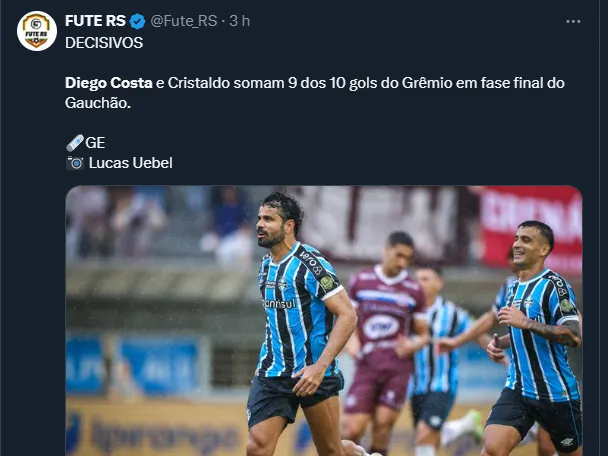Click the Grêmio crest on front jersey
The image size is (608, 456).
tap(282, 284)
